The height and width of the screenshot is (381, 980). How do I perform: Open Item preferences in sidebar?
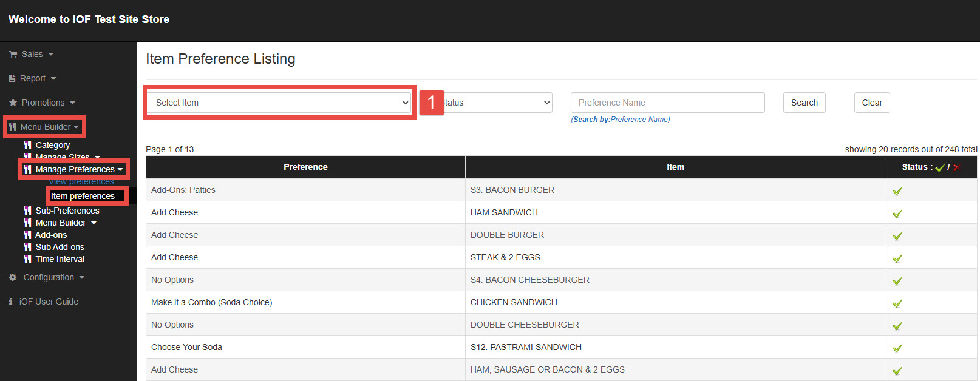point(83,196)
